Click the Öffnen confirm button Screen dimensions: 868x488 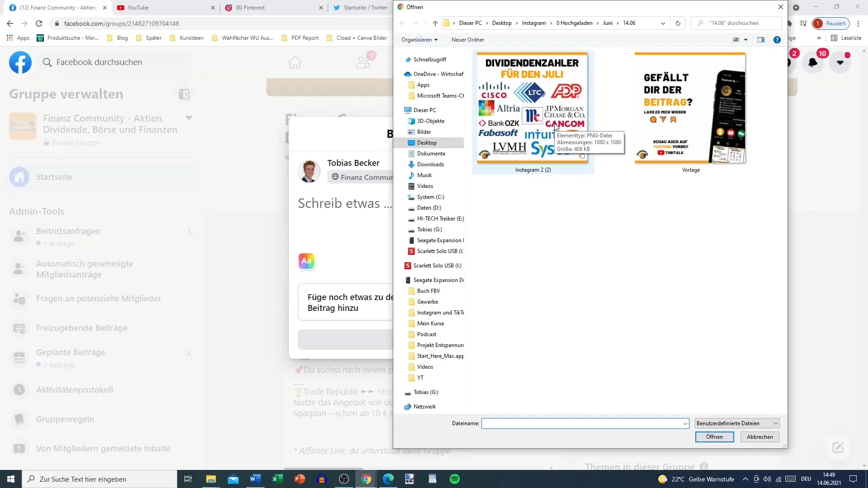point(714,437)
